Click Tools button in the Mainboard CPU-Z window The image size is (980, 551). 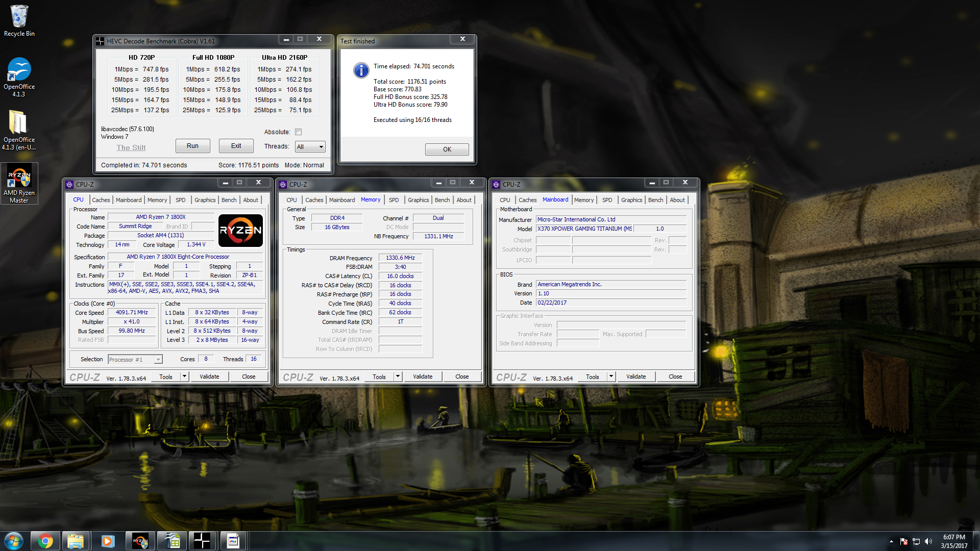click(x=593, y=377)
